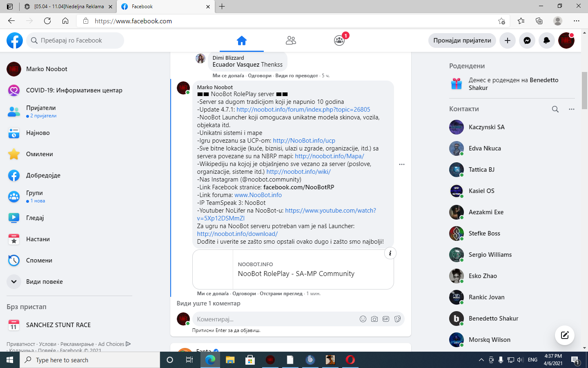
Task: Open Marko Noobot profile in sidebar
Action: pyautogui.click(x=69, y=69)
